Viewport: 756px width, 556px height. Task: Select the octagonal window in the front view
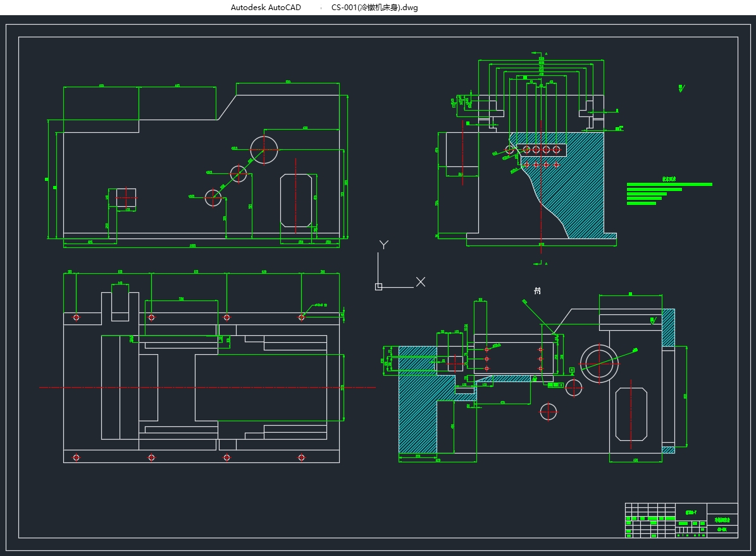click(296, 200)
